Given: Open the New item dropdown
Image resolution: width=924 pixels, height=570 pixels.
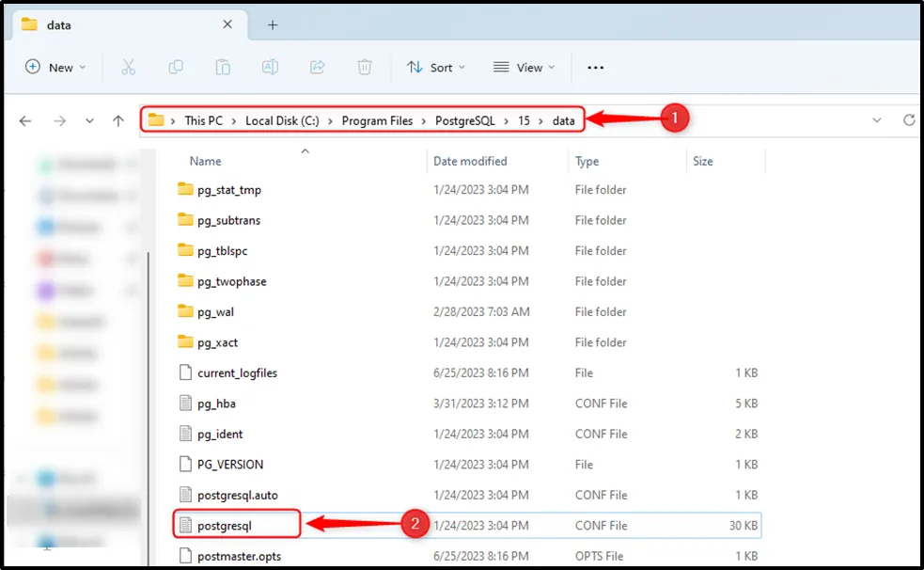Looking at the screenshot, I should click(x=55, y=67).
